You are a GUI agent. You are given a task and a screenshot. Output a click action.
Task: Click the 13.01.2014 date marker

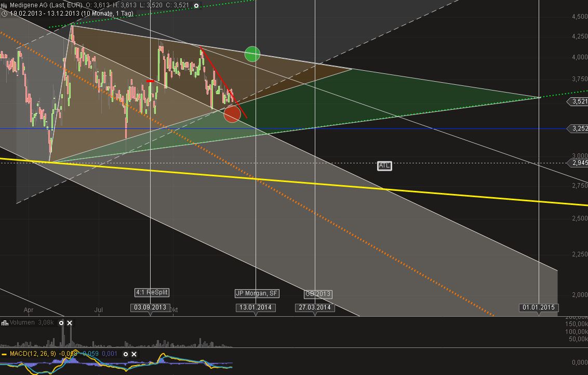point(256,307)
